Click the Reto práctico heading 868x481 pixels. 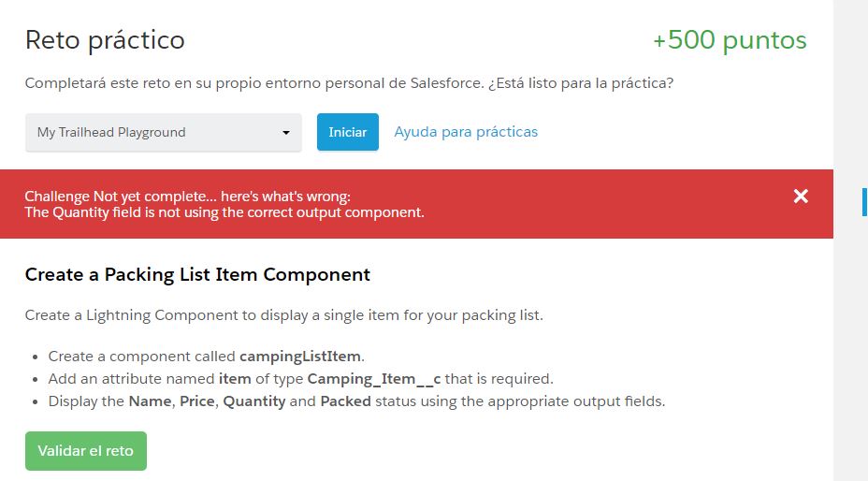105,40
